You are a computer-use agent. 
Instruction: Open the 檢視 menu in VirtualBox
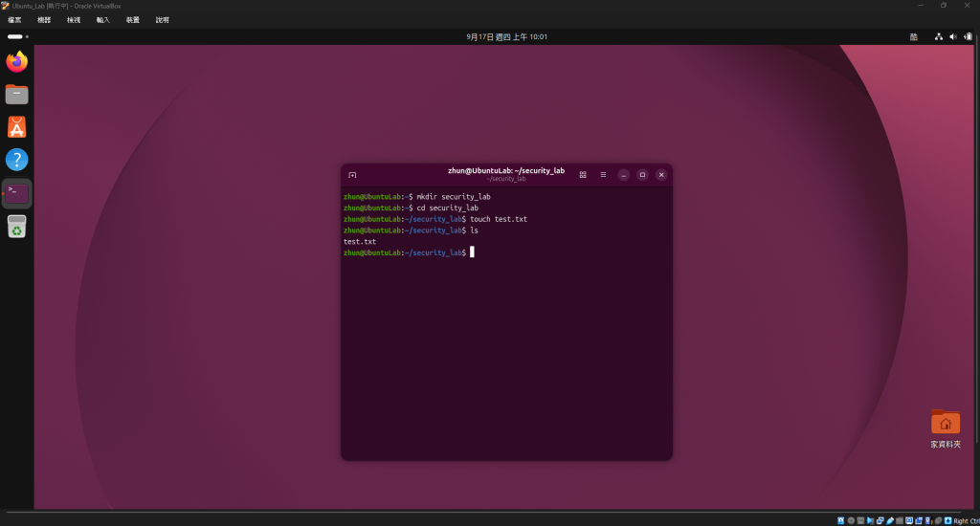(x=74, y=20)
